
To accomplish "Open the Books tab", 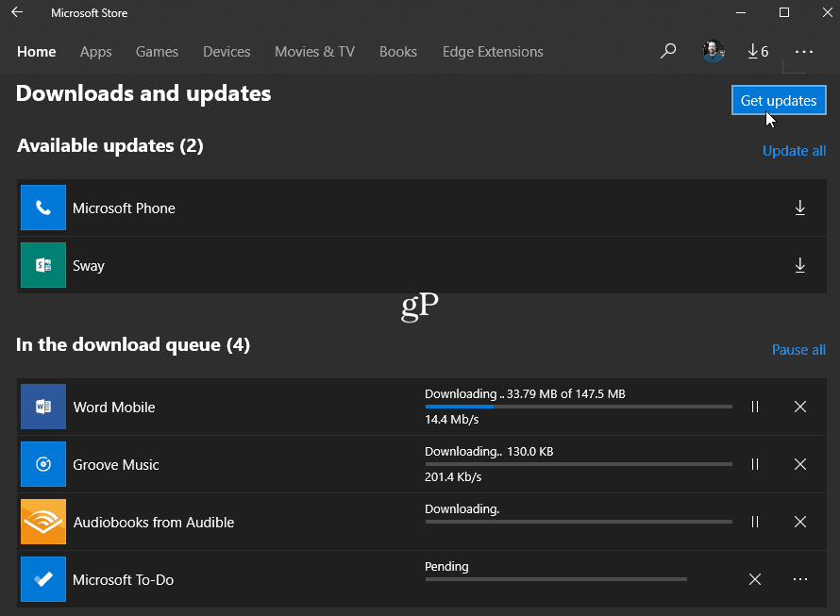I will pyautogui.click(x=398, y=52).
